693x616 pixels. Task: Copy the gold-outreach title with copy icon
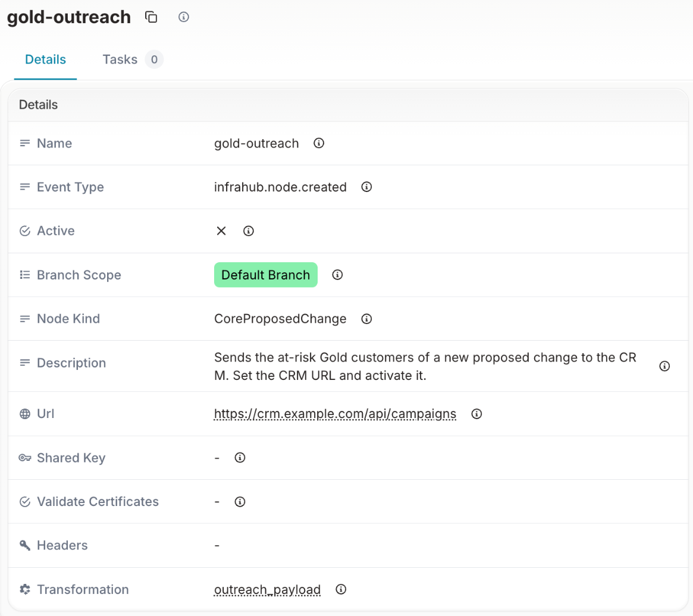click(x=151, y=17)
